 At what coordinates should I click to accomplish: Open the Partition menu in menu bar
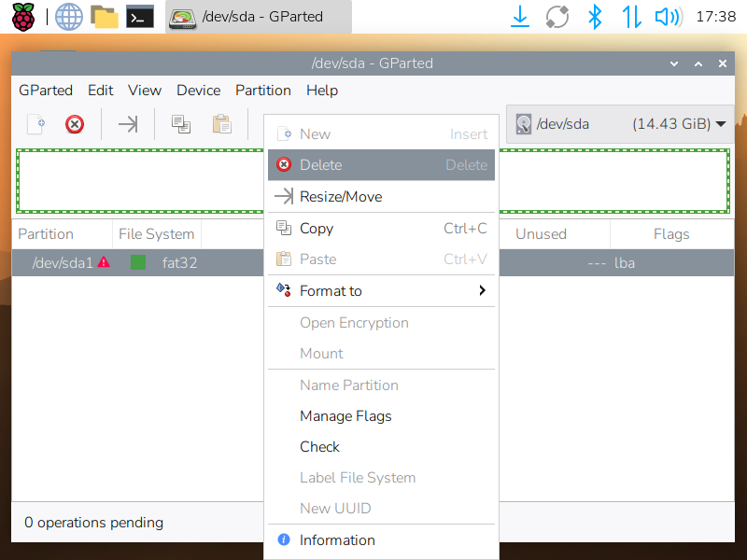point(262,91)
